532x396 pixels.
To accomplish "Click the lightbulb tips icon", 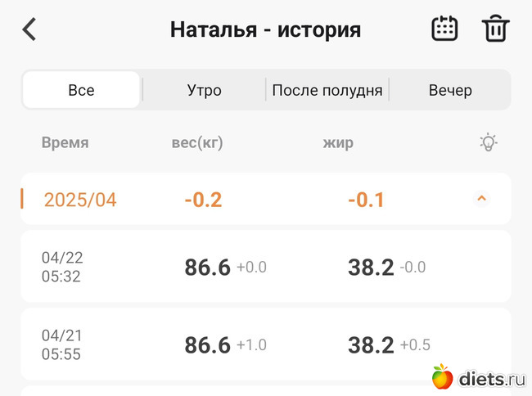I will click(489, 142).
